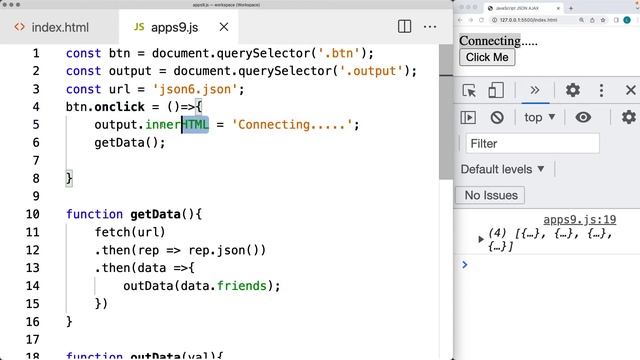
Task: Click '.output' selector string on line 2
Action: coord(371,71)
